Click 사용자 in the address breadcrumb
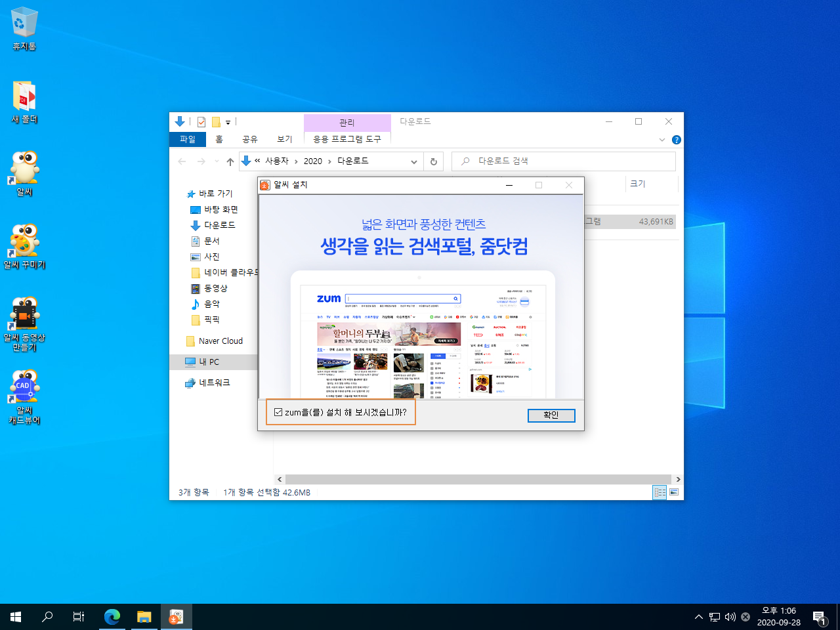Screen dimensions: 840x630 tap(277, 161)
